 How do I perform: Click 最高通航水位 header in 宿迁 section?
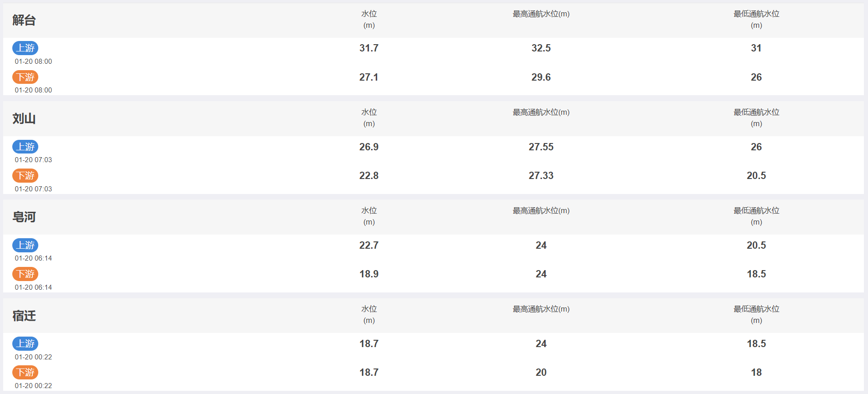point(541,309)
